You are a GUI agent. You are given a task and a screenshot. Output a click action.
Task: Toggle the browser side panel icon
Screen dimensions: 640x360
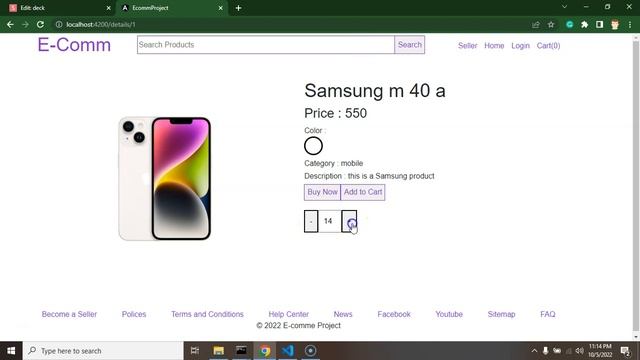point(599,24)
